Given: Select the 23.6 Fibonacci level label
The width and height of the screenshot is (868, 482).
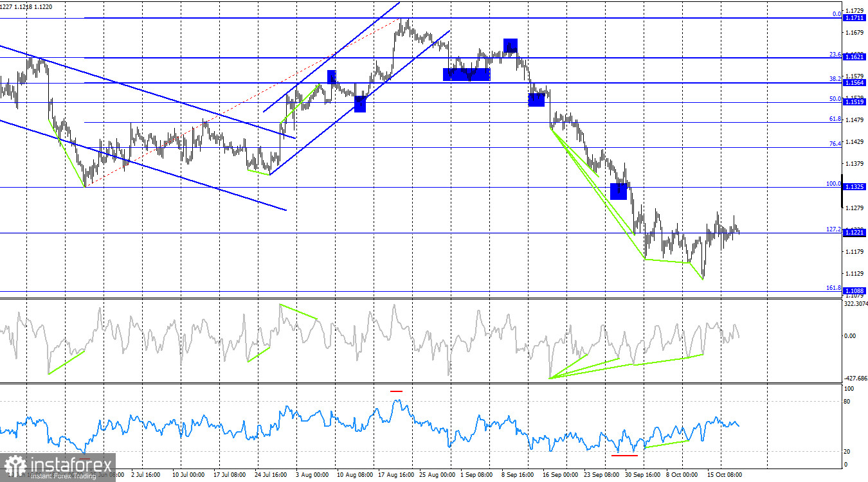Looking at the screenshot, I should pos(835,54).
